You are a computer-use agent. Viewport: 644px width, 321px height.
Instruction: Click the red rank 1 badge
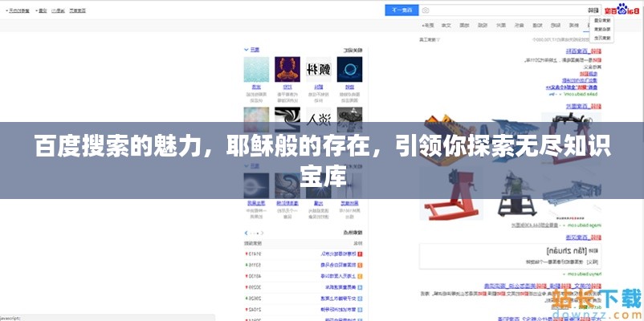(360, 254)
